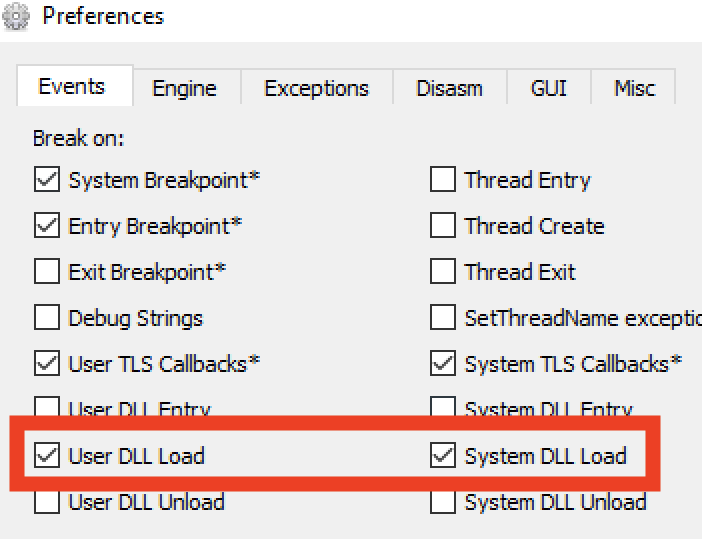Uncheck User TLS Callbacks
702x539 pixels.
pos(47,364)
